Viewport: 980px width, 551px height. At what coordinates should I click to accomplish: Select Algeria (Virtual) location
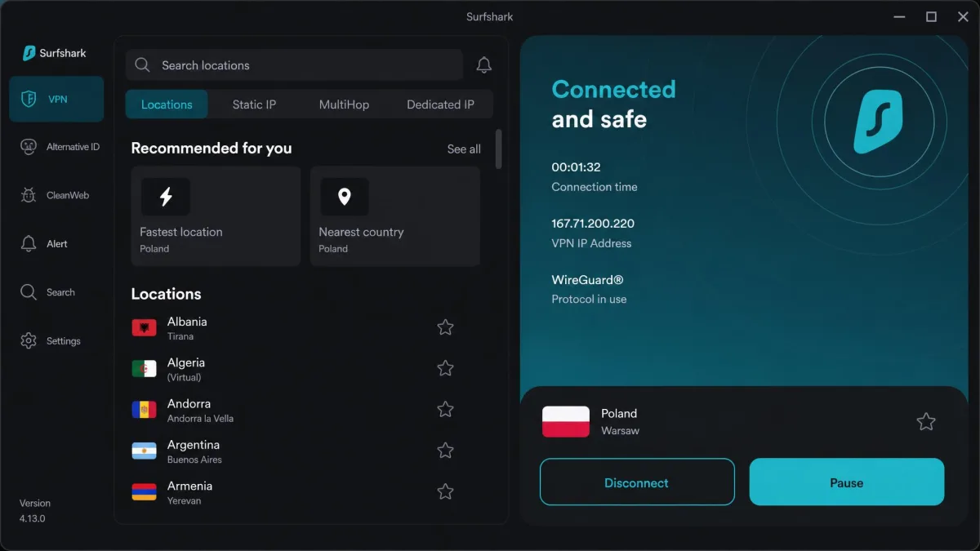pos(294,369)
